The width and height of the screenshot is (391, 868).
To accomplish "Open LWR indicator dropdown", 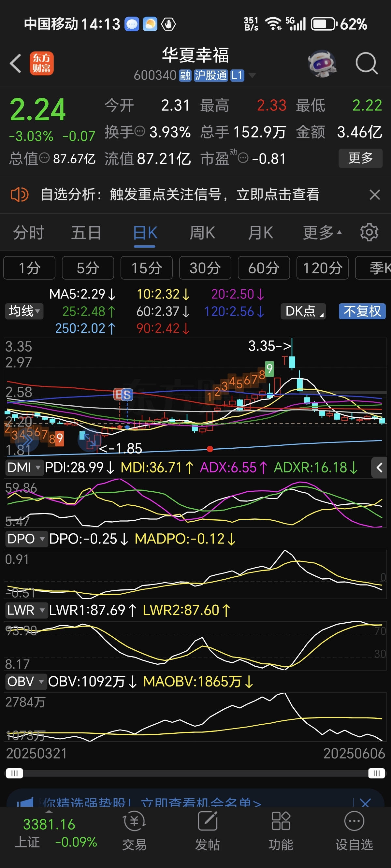I will [26, 610].
